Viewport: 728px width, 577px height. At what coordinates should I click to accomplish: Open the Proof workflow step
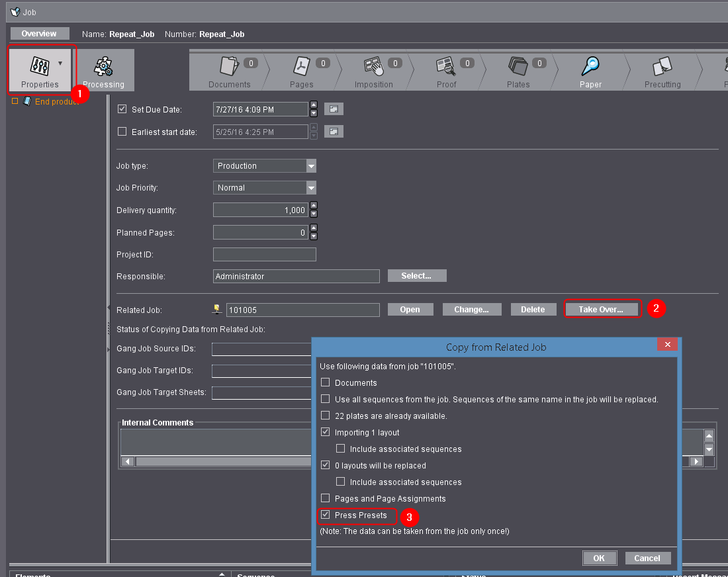446,66
